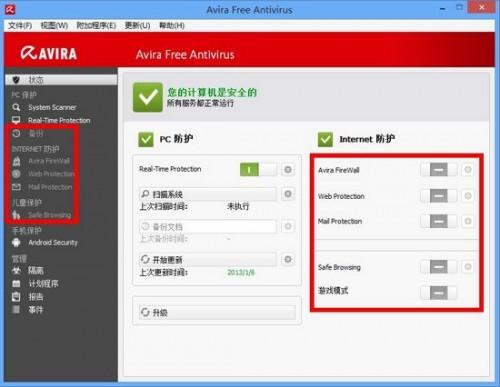Click the Mail Protection envelope icon in sidebar
The height and width of the screenshot is (387, 500).
16,187
